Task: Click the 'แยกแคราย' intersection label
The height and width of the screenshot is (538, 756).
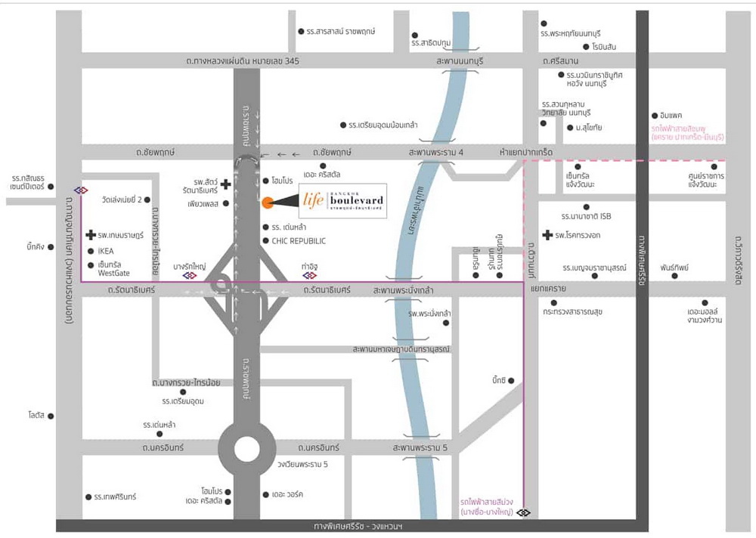Action: pos(548,289)
